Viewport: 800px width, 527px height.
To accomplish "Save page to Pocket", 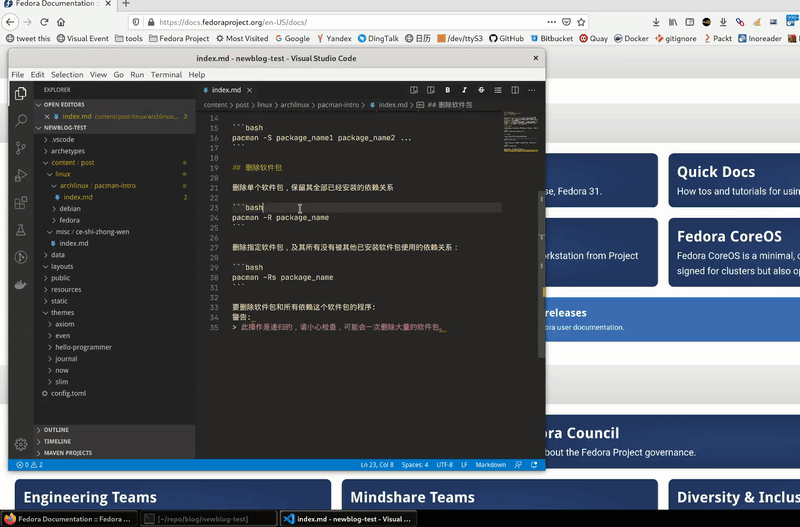I will point(566,22).
